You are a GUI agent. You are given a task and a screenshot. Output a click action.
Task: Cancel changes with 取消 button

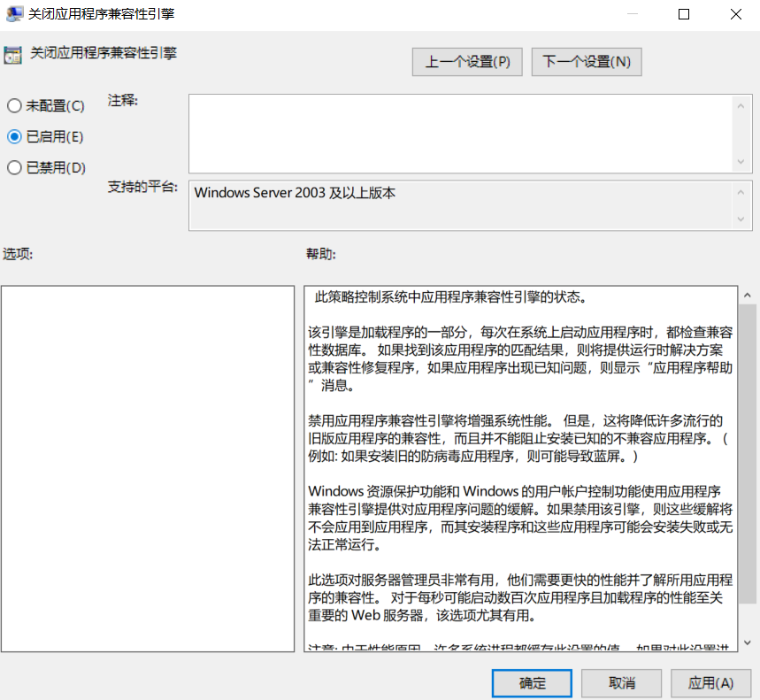point(621,683)
